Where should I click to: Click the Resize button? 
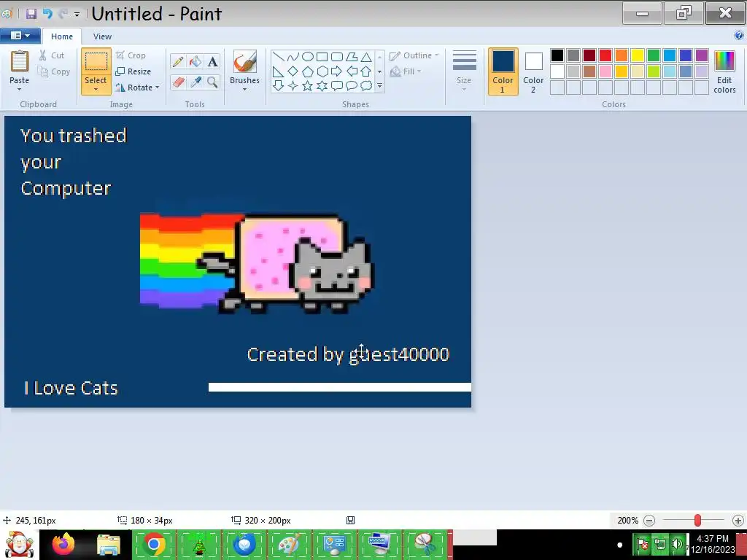tap(133, 71)
